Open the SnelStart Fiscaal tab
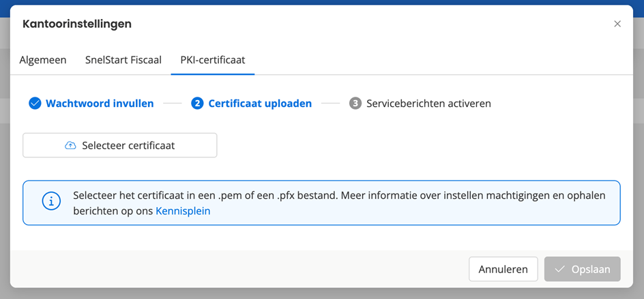644x299 pixels. point(123,60)
